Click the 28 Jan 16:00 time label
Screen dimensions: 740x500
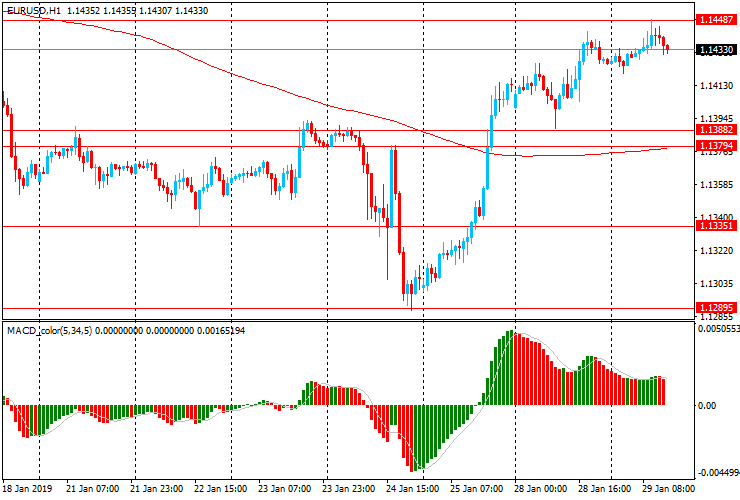pos(605,488)
